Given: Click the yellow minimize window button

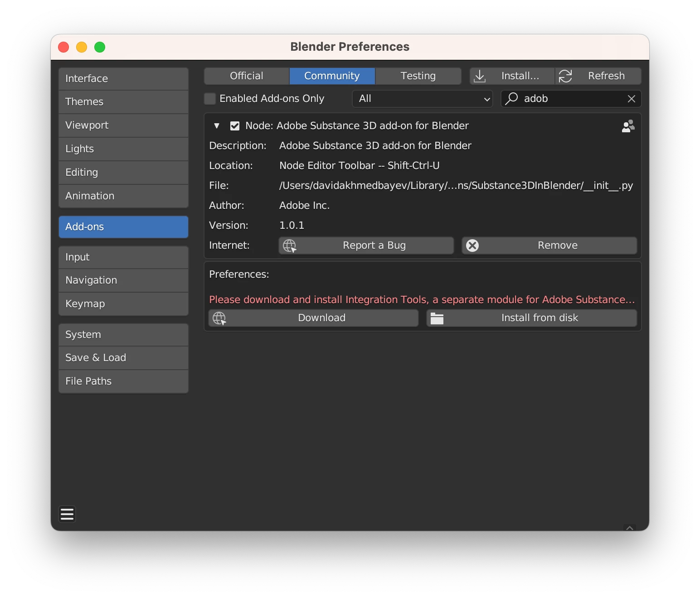Looking at the screenshot, I should (x=82, y=47).
